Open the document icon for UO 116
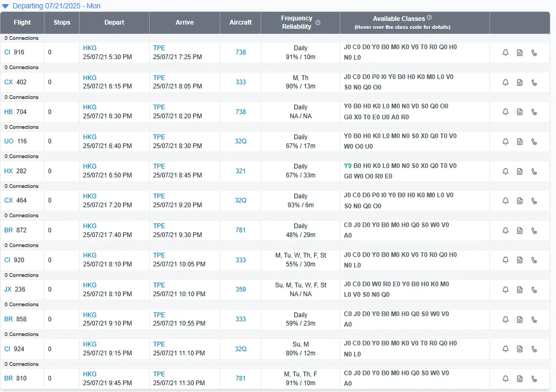The height and width of the screenshot is (392, 556). 520,142
